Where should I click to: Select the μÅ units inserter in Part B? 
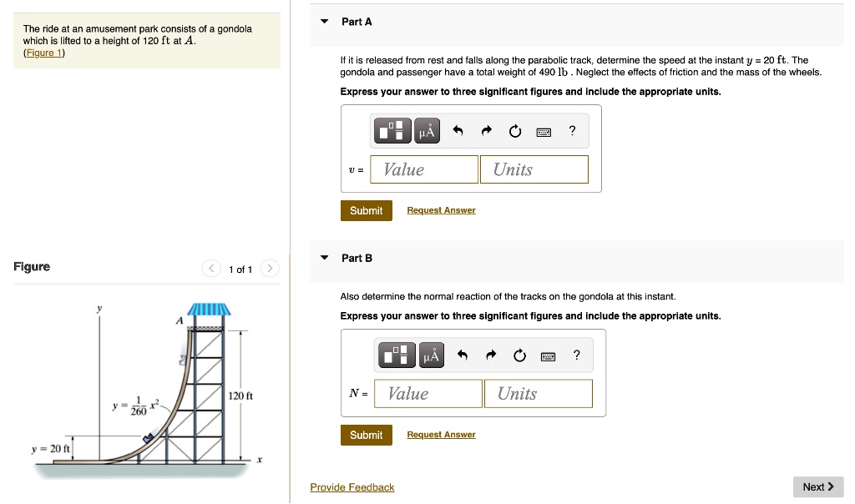point(431,355)
